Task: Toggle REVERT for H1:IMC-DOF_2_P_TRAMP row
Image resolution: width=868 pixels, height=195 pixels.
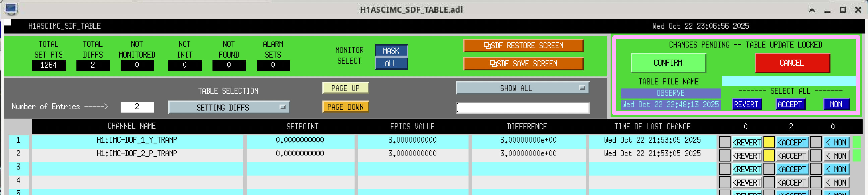Action: click(x=746, y=156)
